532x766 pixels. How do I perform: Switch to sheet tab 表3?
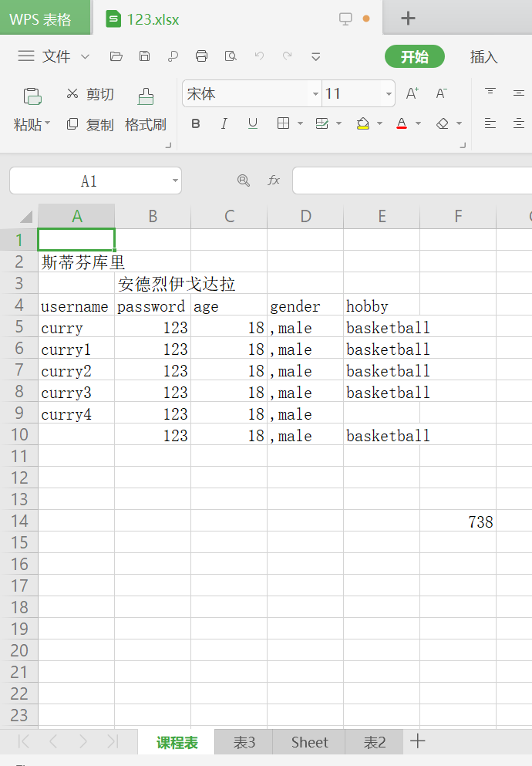point(244,742)
